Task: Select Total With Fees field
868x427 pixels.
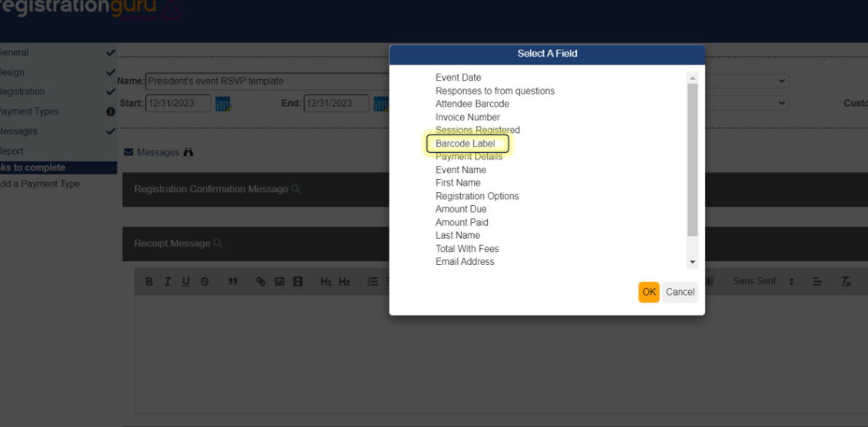Action: (x=467, y=249)
